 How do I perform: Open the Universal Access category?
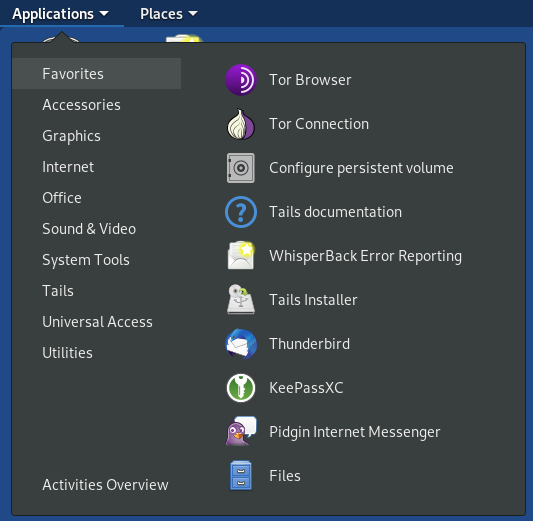coord(97,322)
